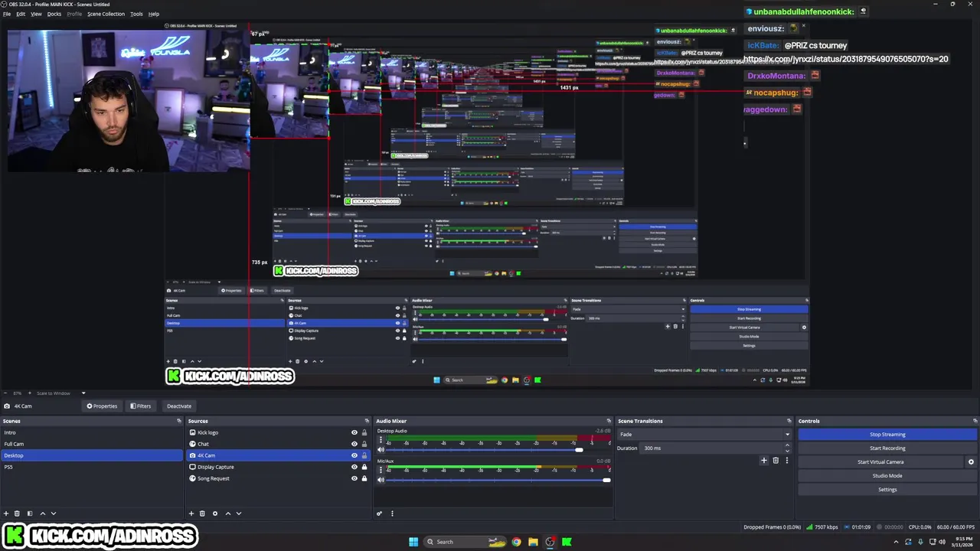Hide the Display Capture source
Image resolution: width=980 pixels, height=551 pixels.
[354, 467]
